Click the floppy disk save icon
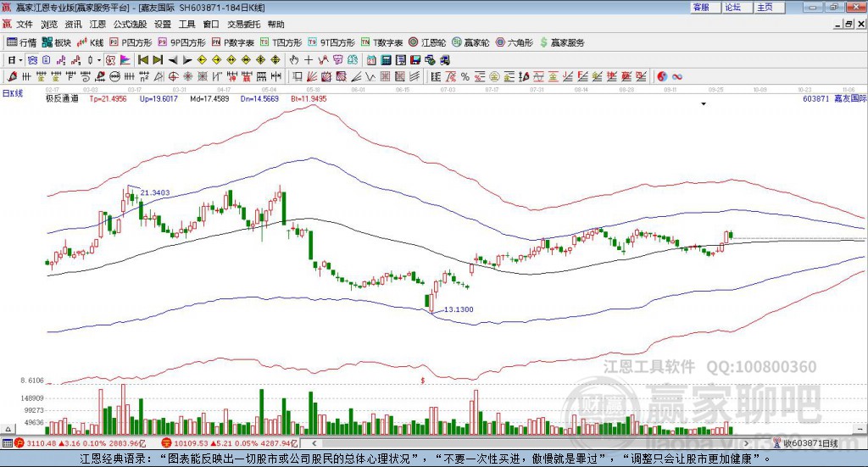 415,60
